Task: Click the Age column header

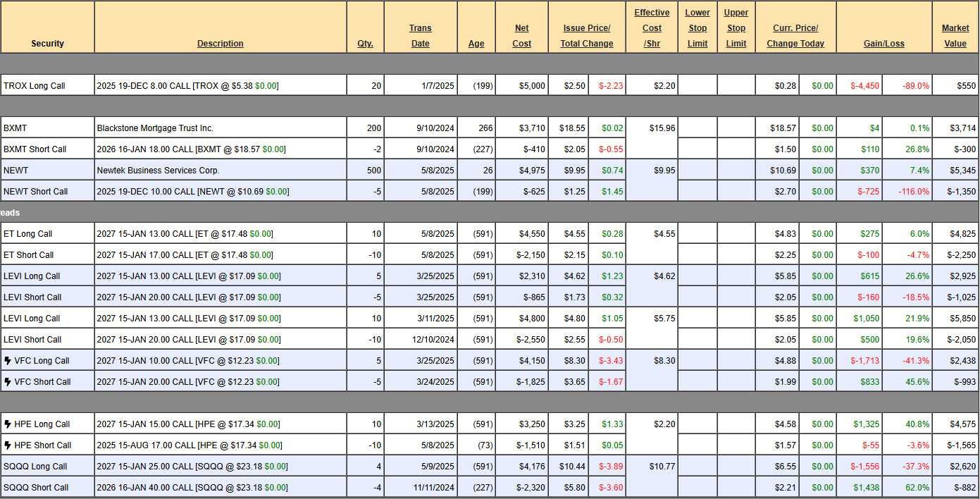Action: 476,44
